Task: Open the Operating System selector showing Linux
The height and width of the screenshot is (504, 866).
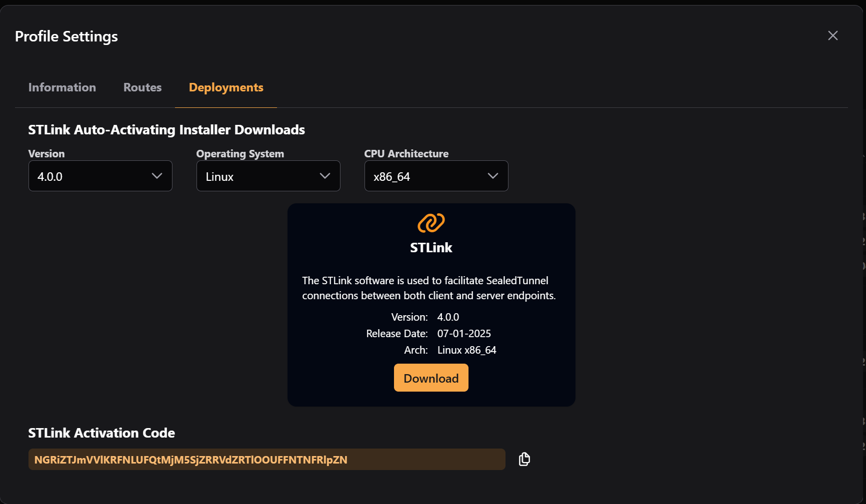Action: pyautogui.click(x=268, y=176)
